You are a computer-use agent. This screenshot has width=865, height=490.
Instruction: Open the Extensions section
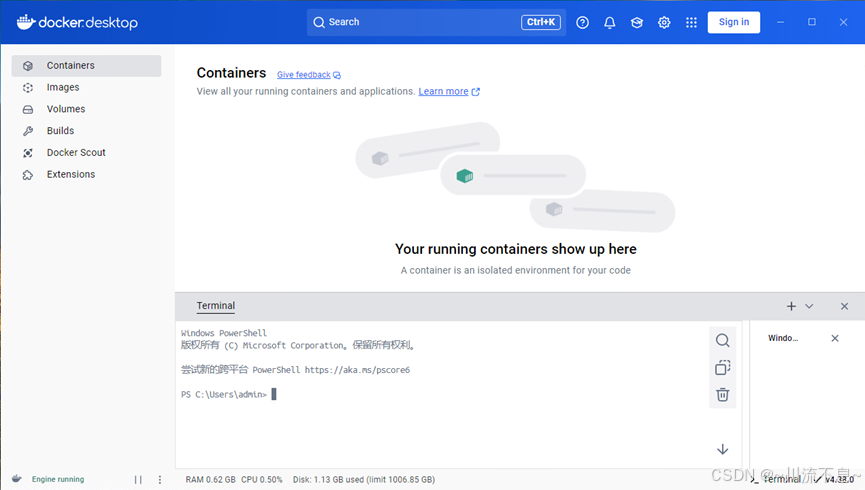[86, 174]
